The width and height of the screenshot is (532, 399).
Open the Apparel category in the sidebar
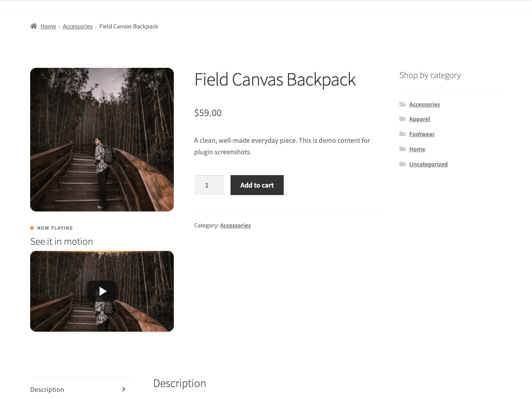[x=419, y=119]
